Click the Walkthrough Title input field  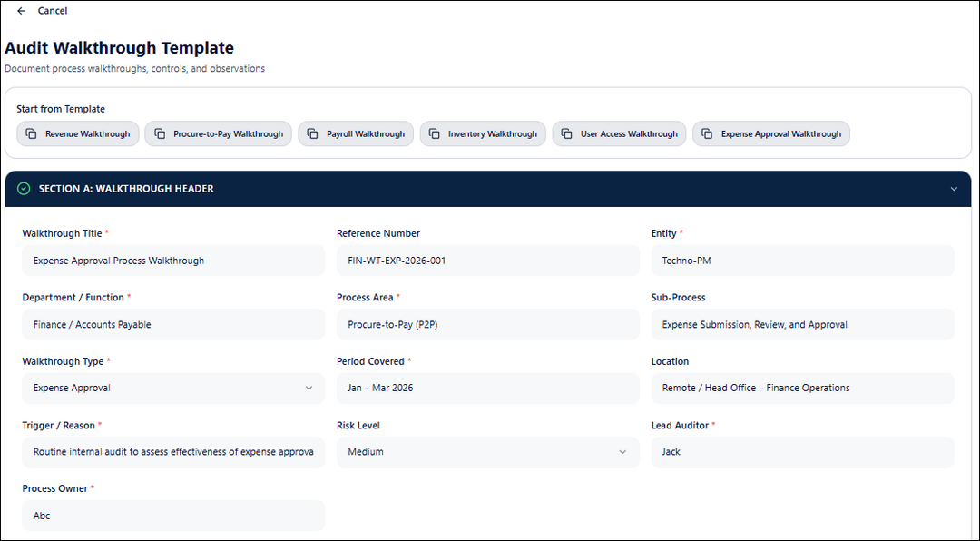tap(173, 261)
